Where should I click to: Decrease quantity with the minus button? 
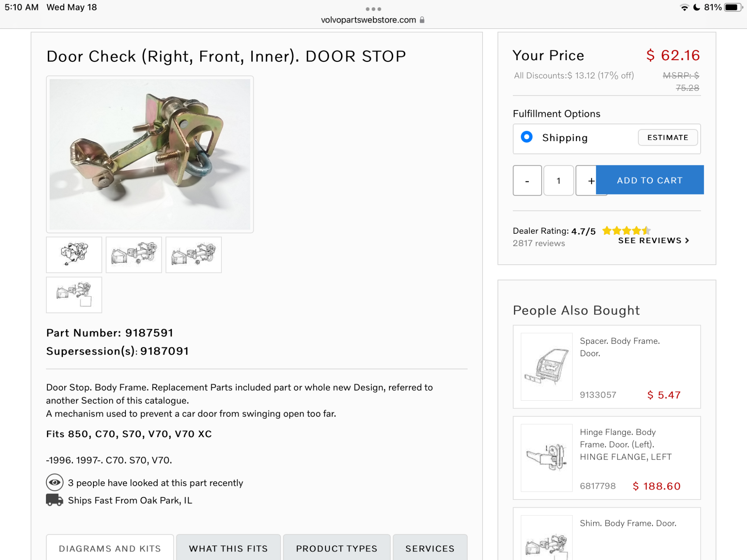tap(527, 181)
